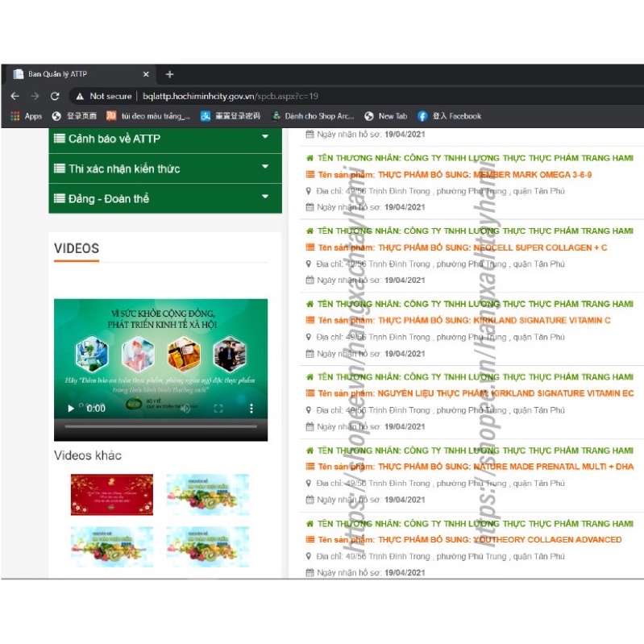Click the Cảnh báo về ATTP list icon
644x644 pixels.
tap(60, 139)
